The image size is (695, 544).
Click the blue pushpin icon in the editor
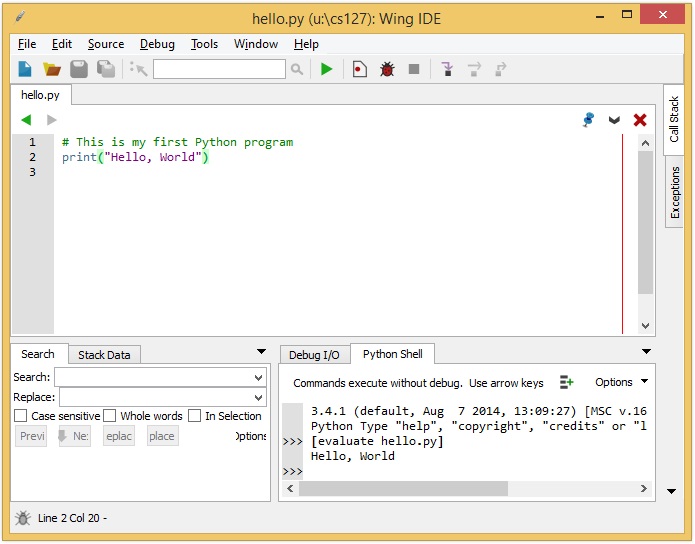click(x=588, y=120)
